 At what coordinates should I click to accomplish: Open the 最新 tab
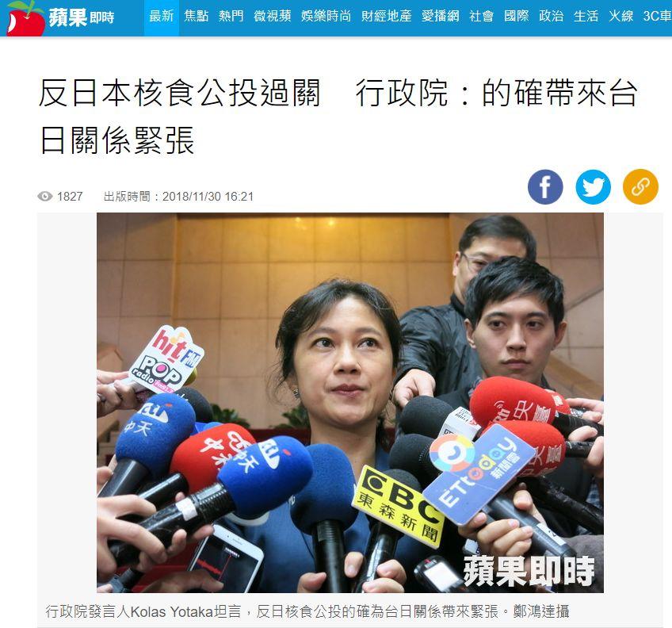tap(161, 17)
